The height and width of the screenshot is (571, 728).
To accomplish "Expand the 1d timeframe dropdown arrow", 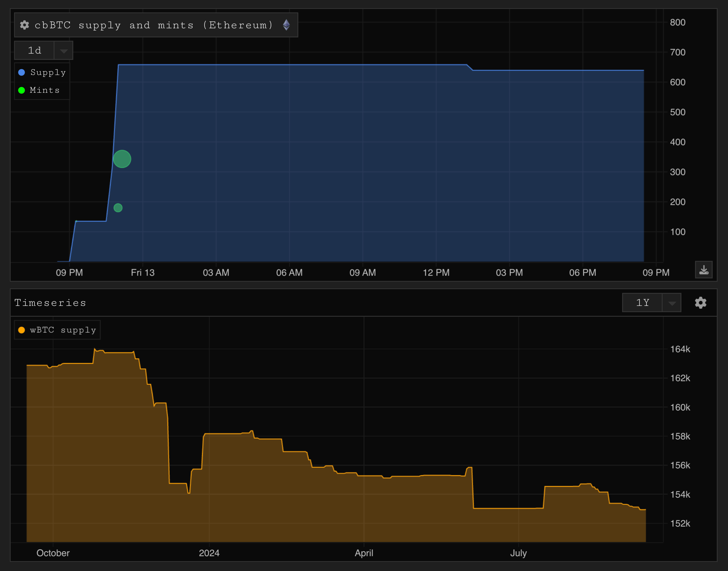I will point(63,51).
